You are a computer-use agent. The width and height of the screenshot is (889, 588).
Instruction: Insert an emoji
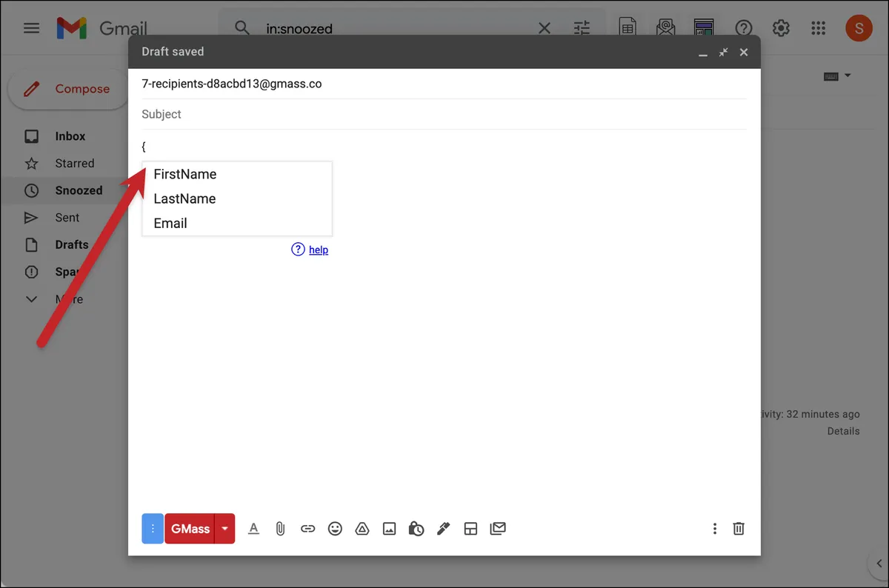pos(335,529)
